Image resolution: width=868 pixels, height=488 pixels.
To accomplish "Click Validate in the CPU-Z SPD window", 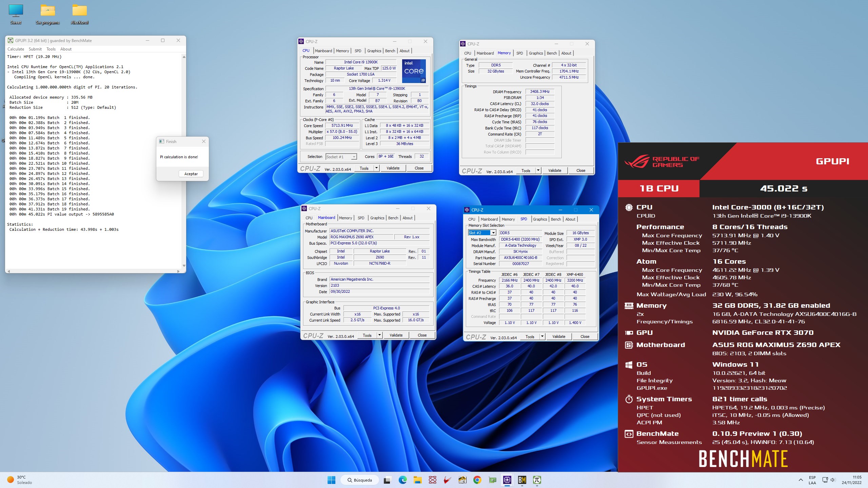I will pos(558,337).
